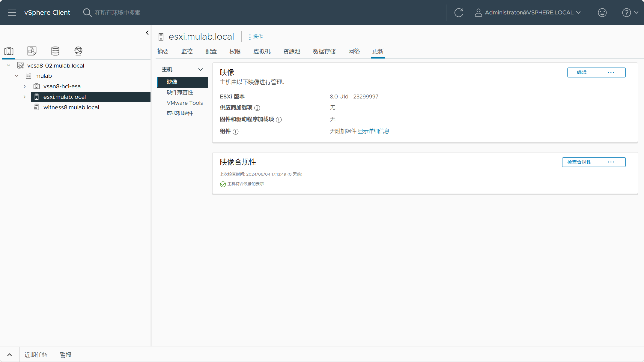Image resolution: width=644 pixels, height=362 pixels.
Task: Open the feedback smiley icon
Action: [602, 13]
